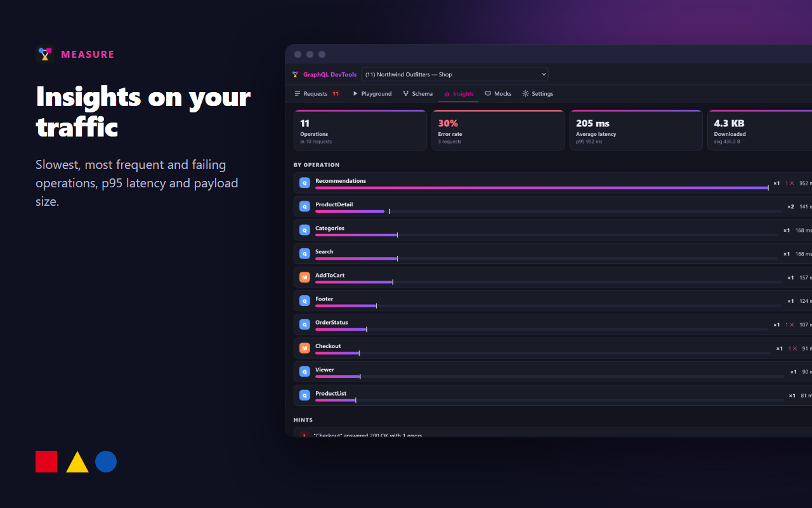Click the MEASURE logo icon
Image resolution: width=812 pixels, height=508 pixels.
(x=45, y=54)
